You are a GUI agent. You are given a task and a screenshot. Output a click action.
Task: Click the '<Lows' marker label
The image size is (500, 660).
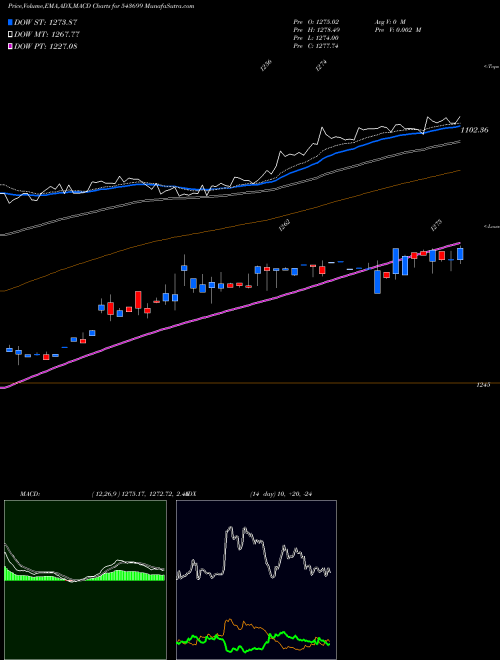(x=492, y=226)
